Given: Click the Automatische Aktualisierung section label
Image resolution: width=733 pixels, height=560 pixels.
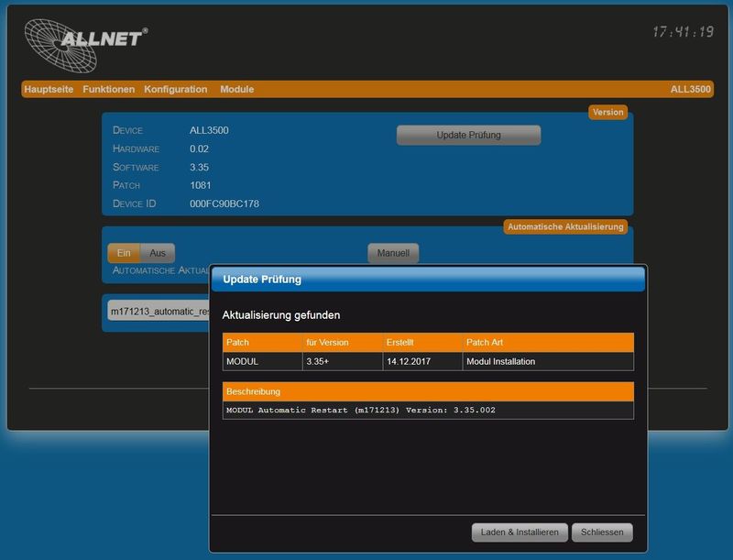Looking at the screenshot, I should (565, 226).
